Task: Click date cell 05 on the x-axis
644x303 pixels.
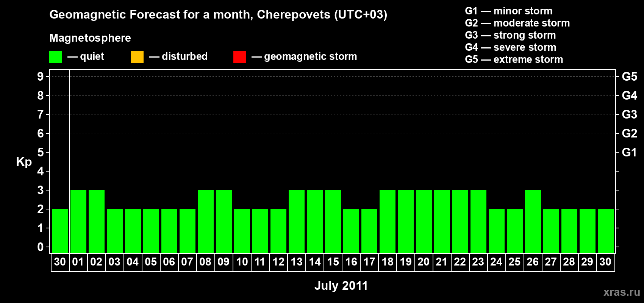Action: (x=151, y=262)
